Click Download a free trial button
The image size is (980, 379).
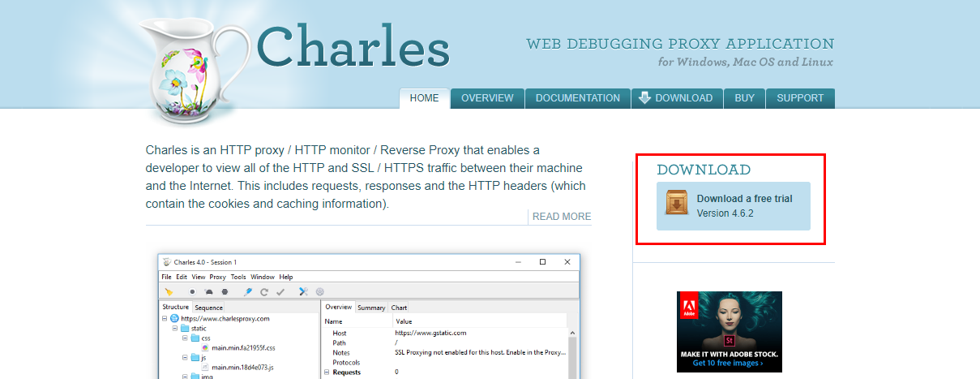click(734, 206)
